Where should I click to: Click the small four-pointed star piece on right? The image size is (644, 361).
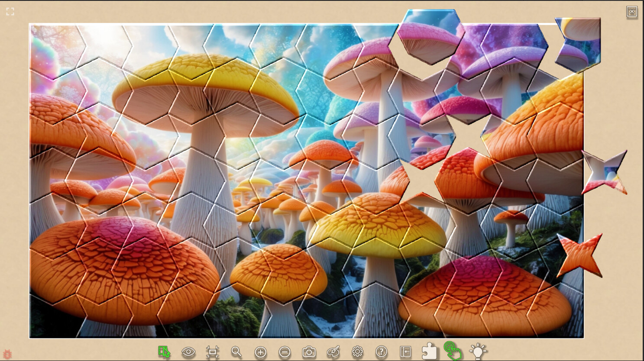tap(606, 173)
